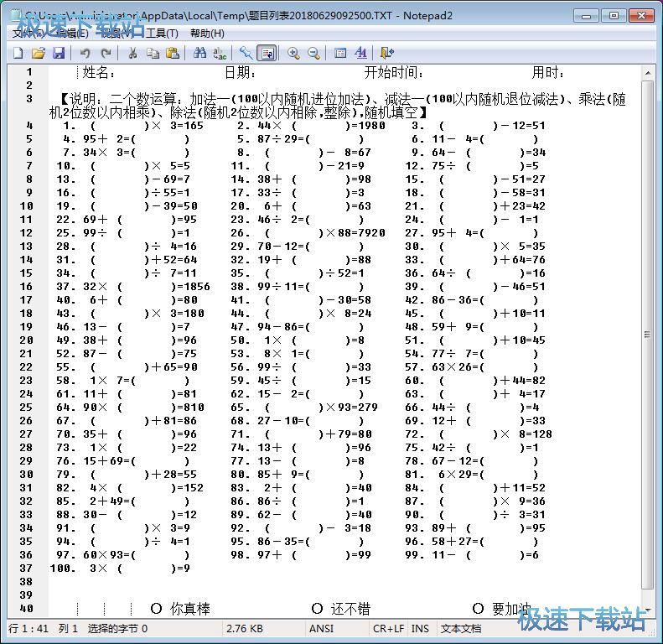Image resolution: width=663 pixels, height=644 pixels.
Task: Open font and scheme customization
Action: 360,53
